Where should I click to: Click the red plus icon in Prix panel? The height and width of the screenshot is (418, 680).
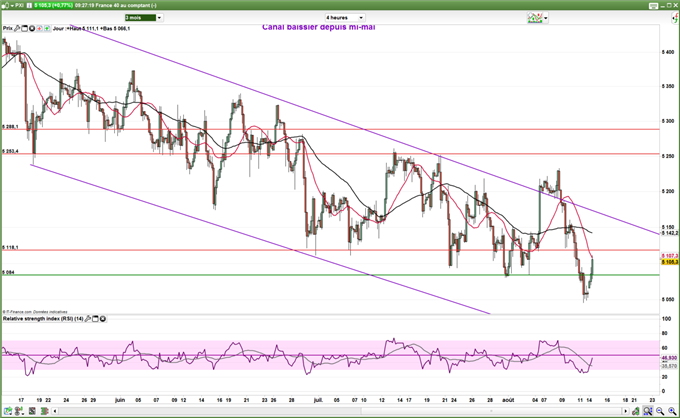pyautogui.click(x=39, y=29)
